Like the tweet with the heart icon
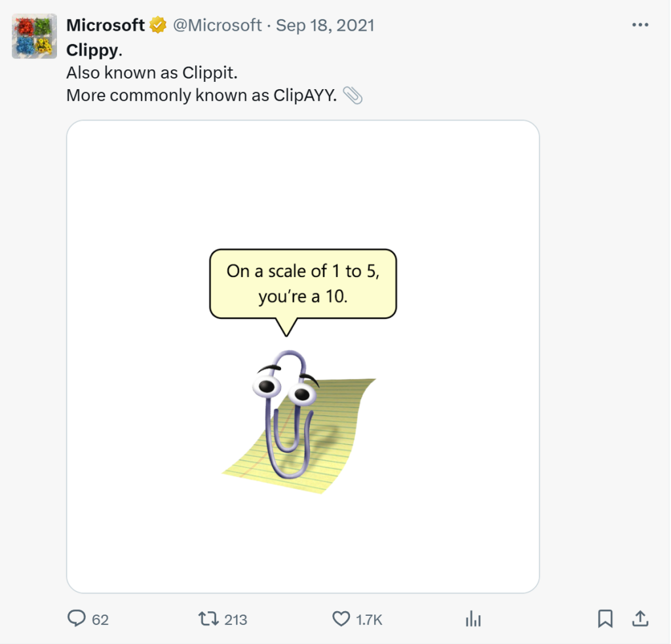 pos(341,618)
